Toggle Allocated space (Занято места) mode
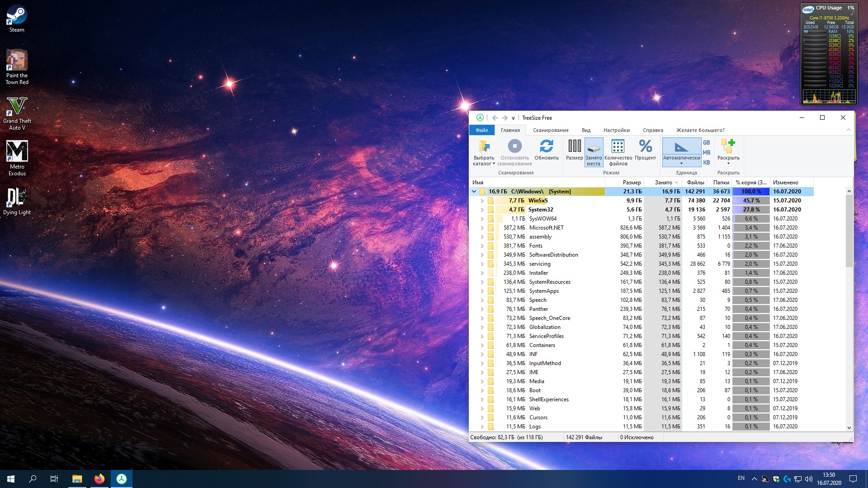Image resolution: width=868 pixels, height=488 pixels. tap(594, 149)
